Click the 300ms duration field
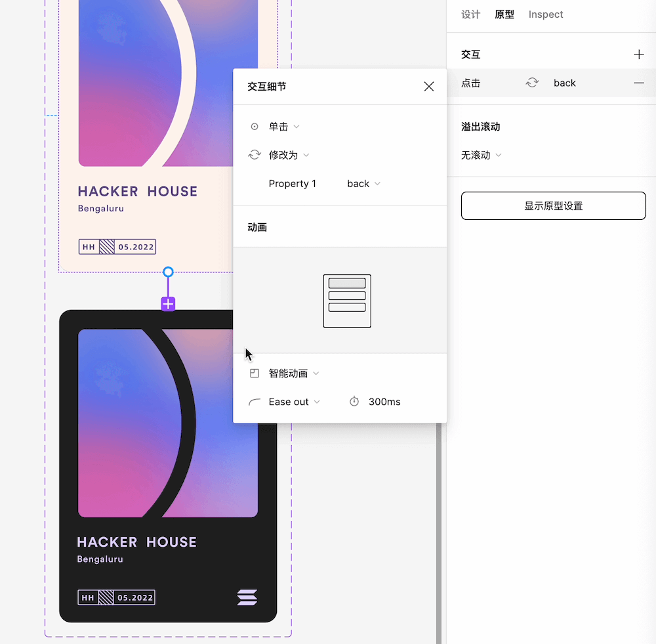 [x=384, y=402]
